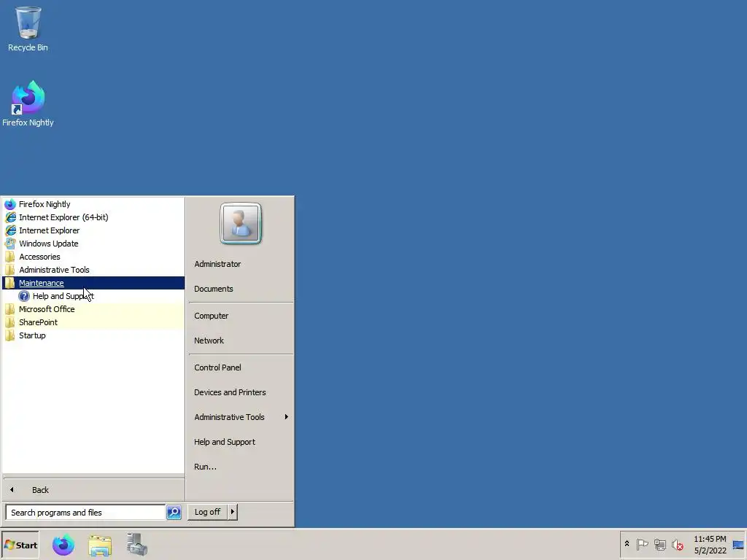Screen dimensions: 747x560
Task: Open the Recycle Bin desktop icon
Action: coord(28,28)
